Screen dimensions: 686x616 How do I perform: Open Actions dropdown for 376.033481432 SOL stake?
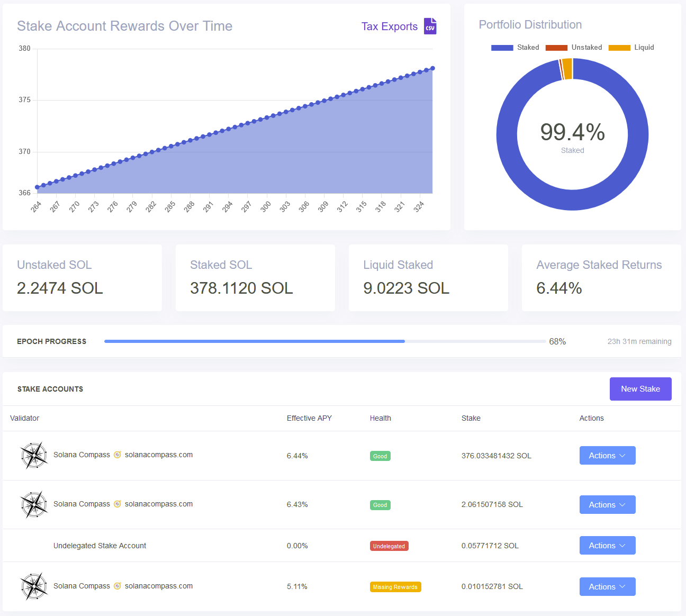coord(607,456)
